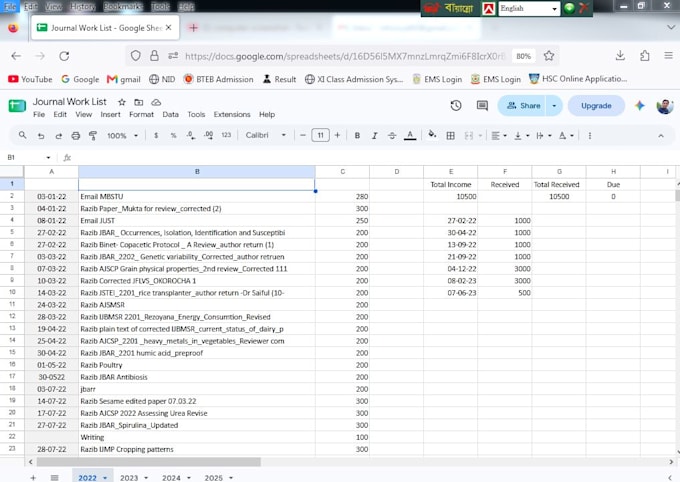Viewport: 680px width, 482px height.
Task: Open version history clock icon
Action: coord(456,105)
